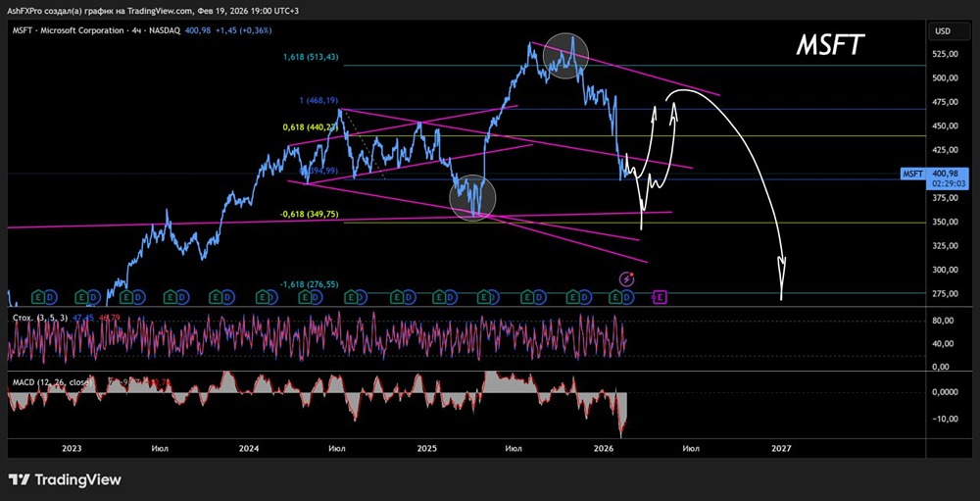Click the 2024 label on time axis
Viewport: 980px width, 501px height.
click(249, 448)
